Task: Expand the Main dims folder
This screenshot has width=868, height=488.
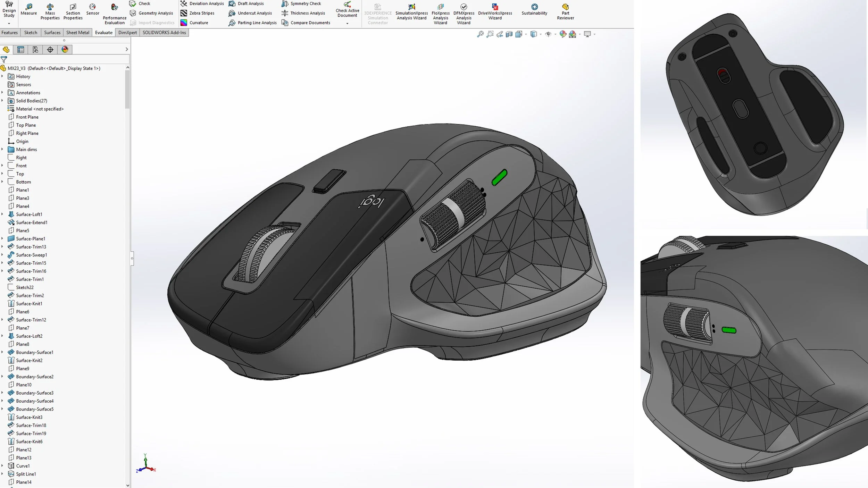Action: [x=2, y=150]
